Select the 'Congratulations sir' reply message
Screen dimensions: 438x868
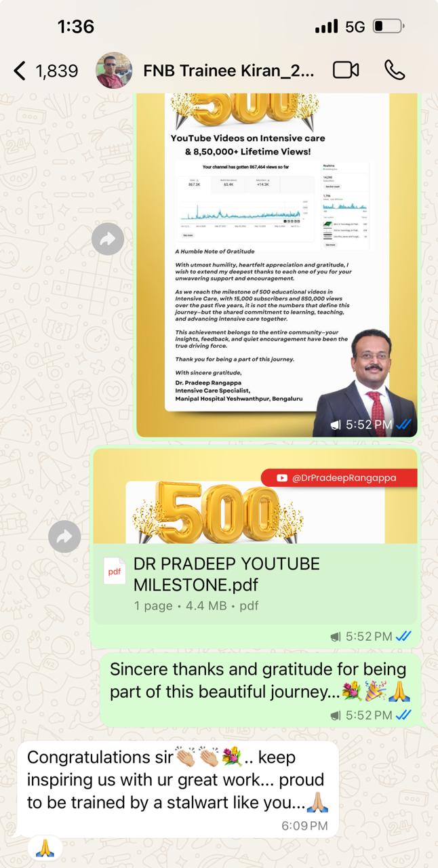[177, 789]
